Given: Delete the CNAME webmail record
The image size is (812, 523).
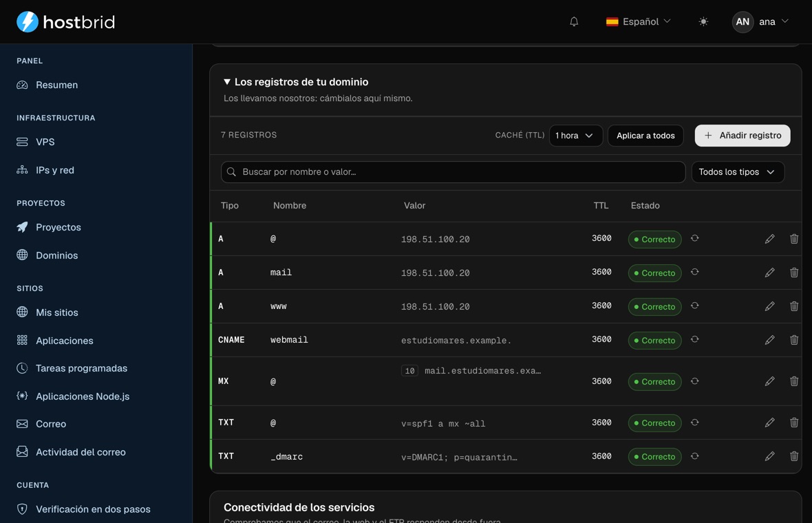Looking at the screenshot, I should click(x=794, y=340).
